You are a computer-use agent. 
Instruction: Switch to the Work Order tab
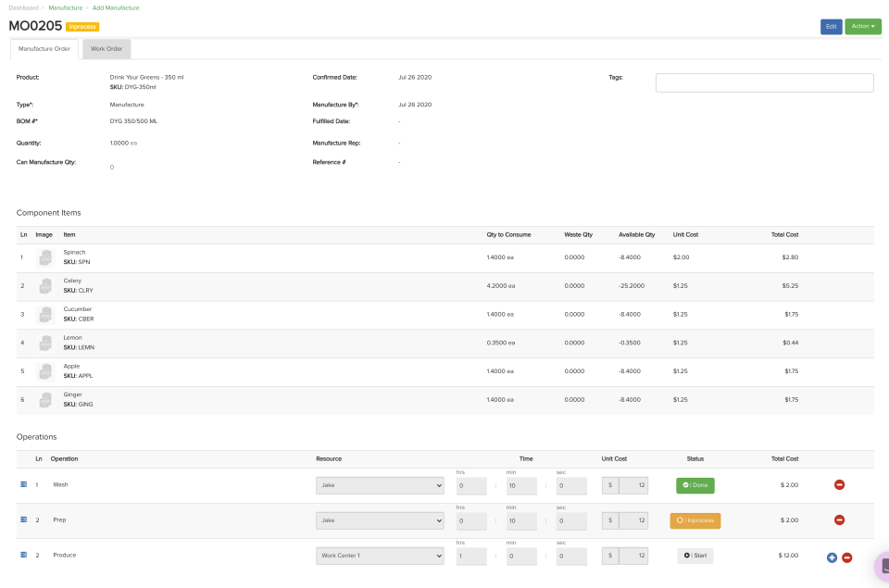coord(106,48)
